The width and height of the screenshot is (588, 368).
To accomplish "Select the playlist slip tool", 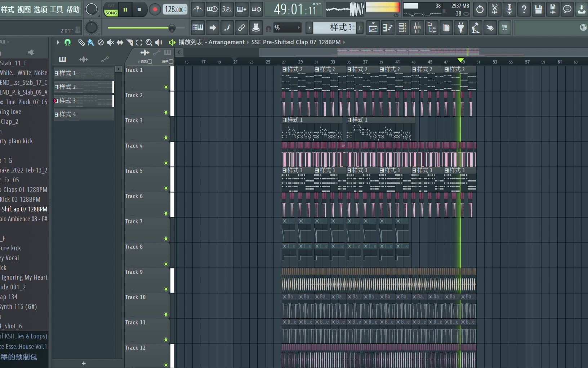I will (120, 43).
